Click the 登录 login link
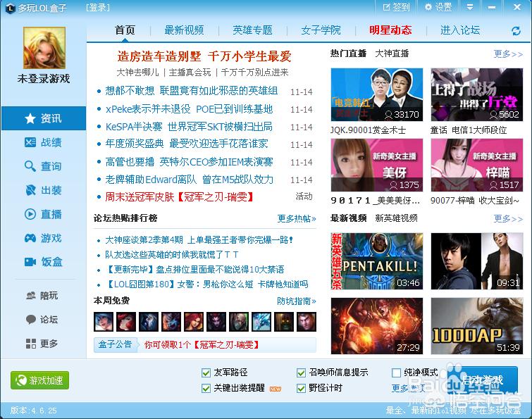The height and width of the screenshot is (419, 532). pyautogui.click(x=98, y=8)
